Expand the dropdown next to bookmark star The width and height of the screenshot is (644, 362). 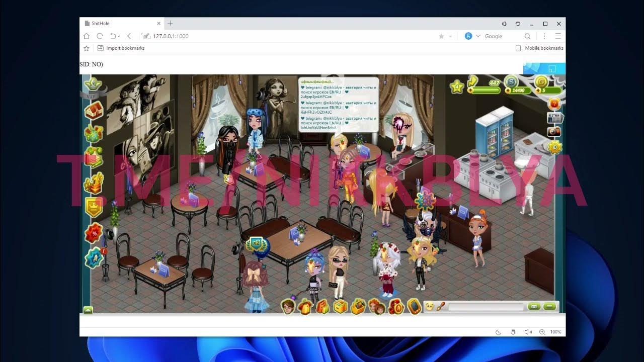[x=450, y=36]
